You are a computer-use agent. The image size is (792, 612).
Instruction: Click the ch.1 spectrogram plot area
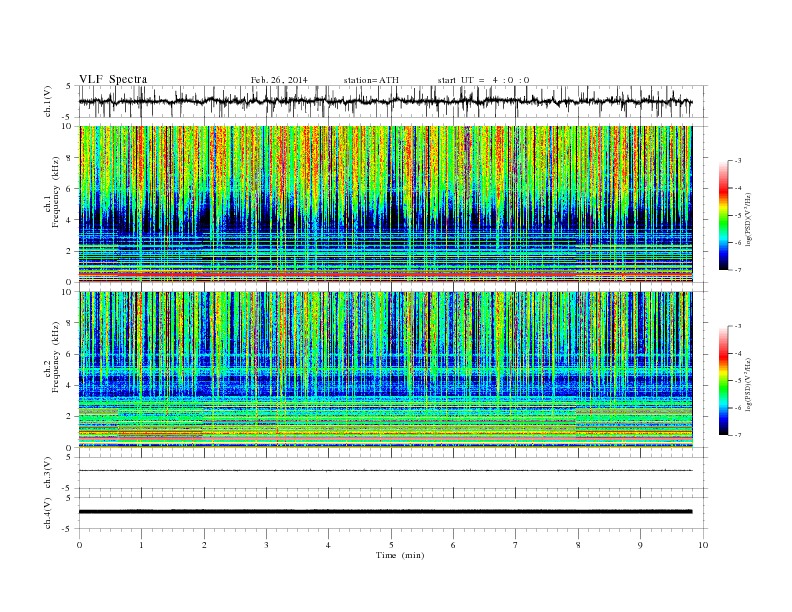pyautogui.click(x=385, y=204)
